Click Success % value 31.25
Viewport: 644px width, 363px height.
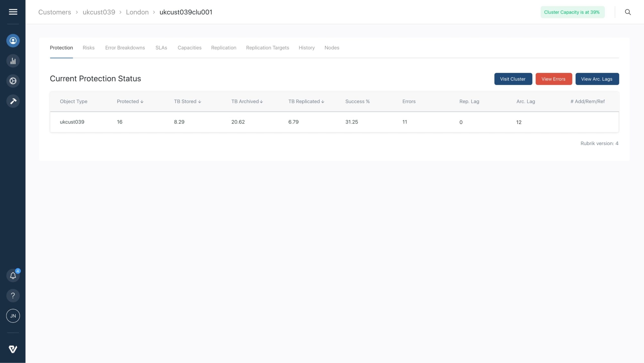pos(351,122)
